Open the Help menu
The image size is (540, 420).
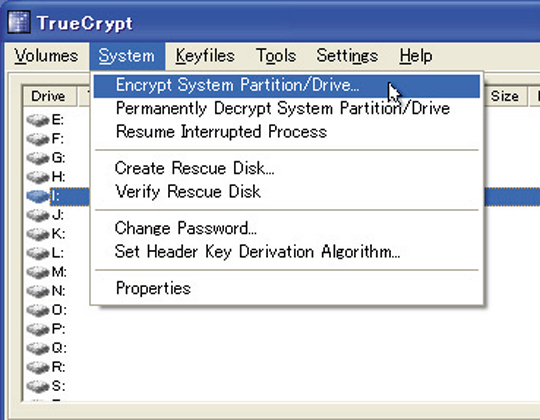pos(416,56)
